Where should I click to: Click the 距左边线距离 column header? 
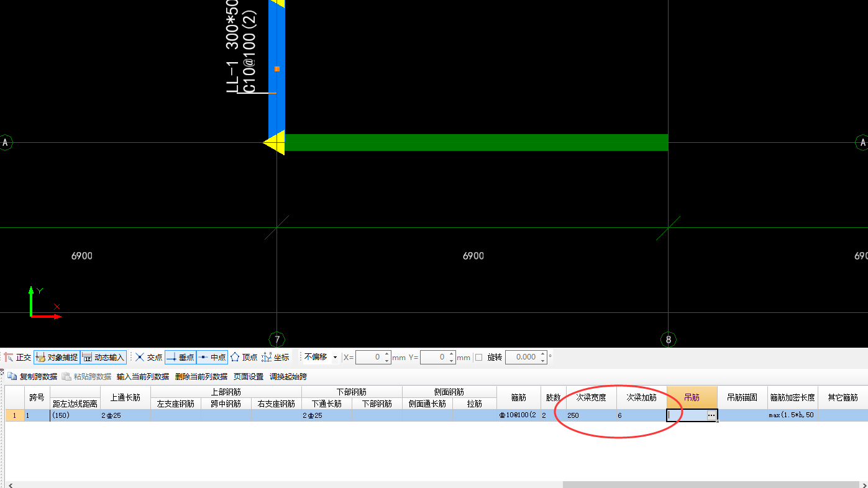click(75, 404)
